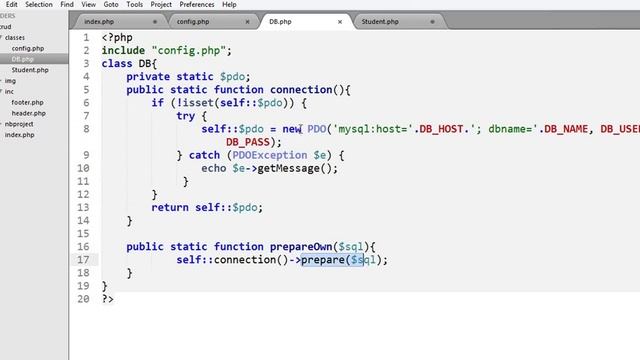
Task: Open config.php from the sidebar
Action: (x=28, y=48)
